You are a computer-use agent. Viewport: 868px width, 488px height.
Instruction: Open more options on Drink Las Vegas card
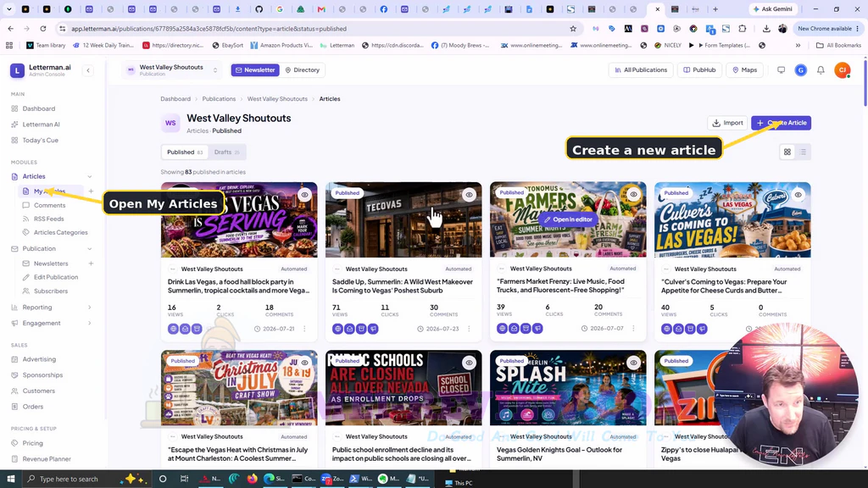coord(304,329)
